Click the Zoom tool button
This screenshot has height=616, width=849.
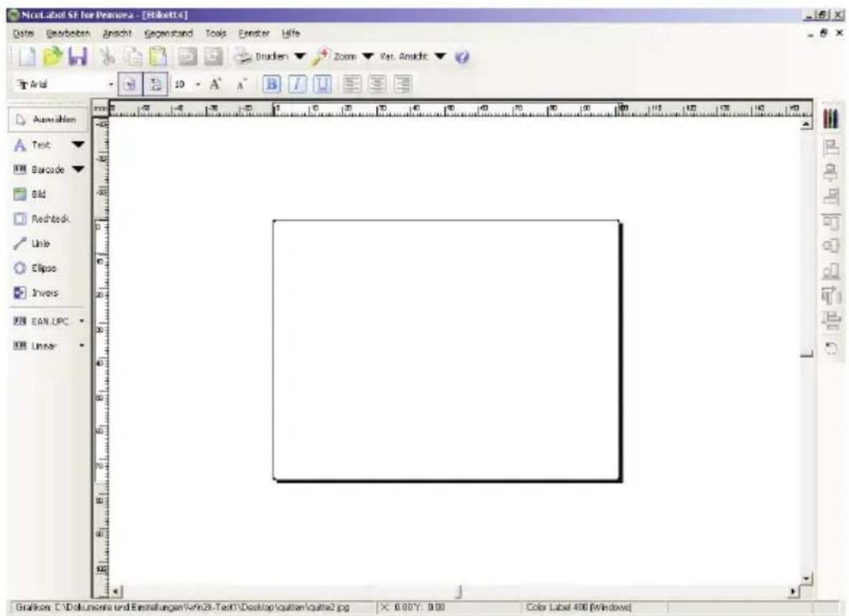pos(335,56)
